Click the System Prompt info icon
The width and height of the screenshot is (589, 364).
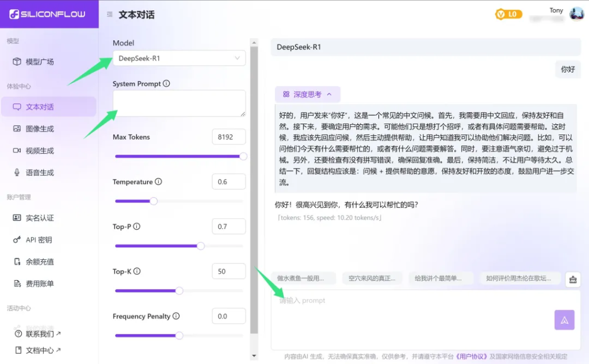[166, 83]
